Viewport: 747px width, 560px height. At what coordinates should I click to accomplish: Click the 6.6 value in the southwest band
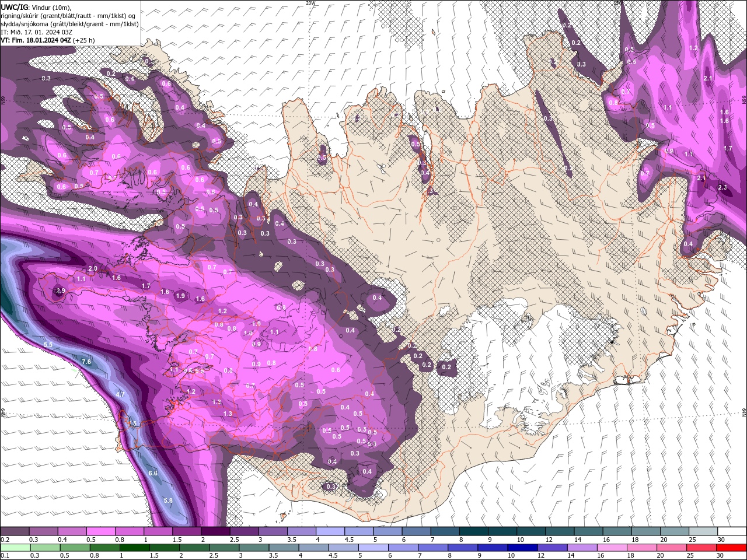[x=153, y=473]
